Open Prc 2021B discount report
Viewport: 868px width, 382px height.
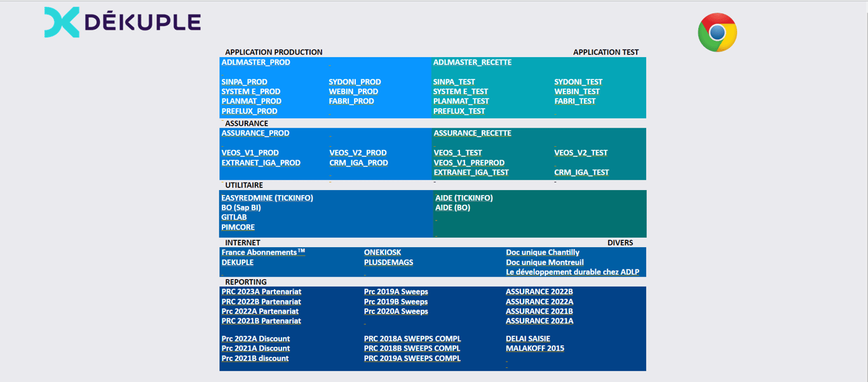pyautogui.click(x=255, y=358)
